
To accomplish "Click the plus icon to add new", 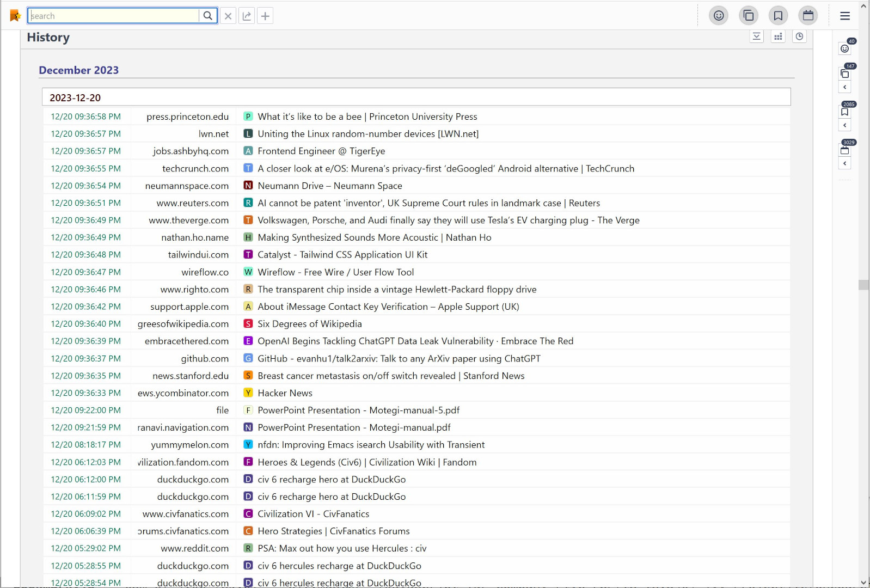I will click(265, 16).
